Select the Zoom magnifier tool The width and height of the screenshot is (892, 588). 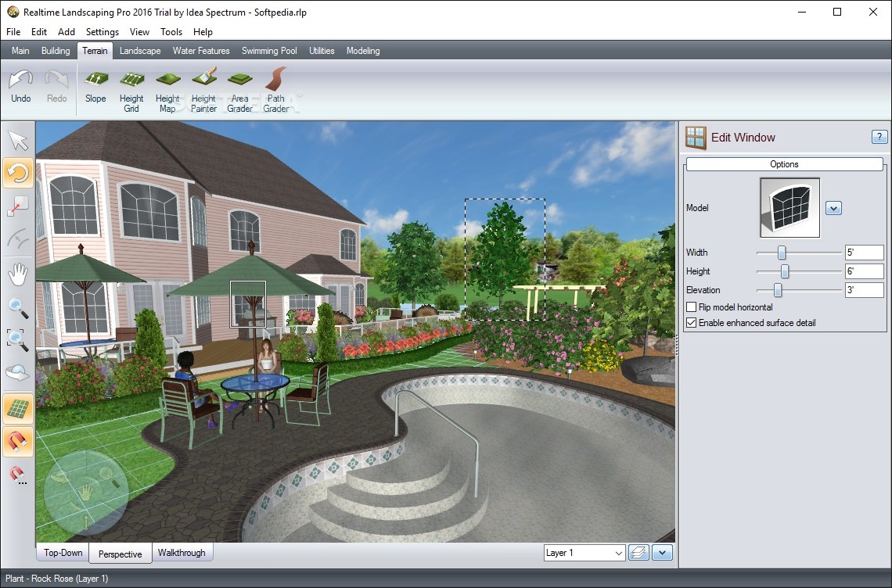pos(17,307)
